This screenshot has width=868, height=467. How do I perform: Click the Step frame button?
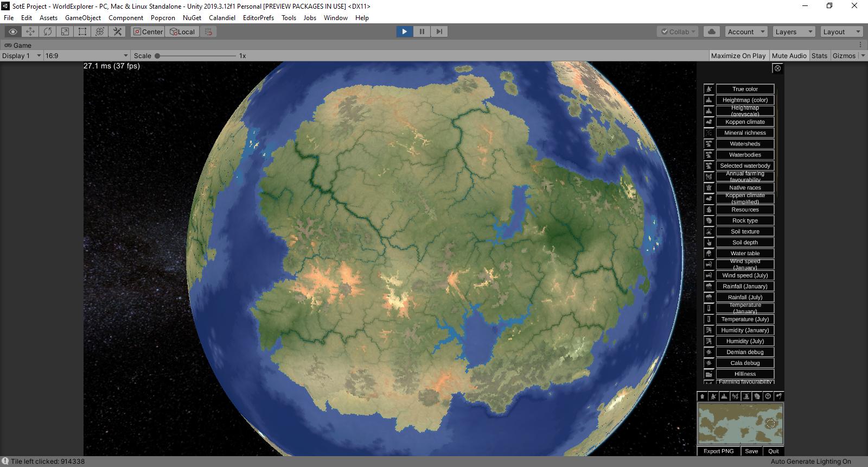coord(439,31)
